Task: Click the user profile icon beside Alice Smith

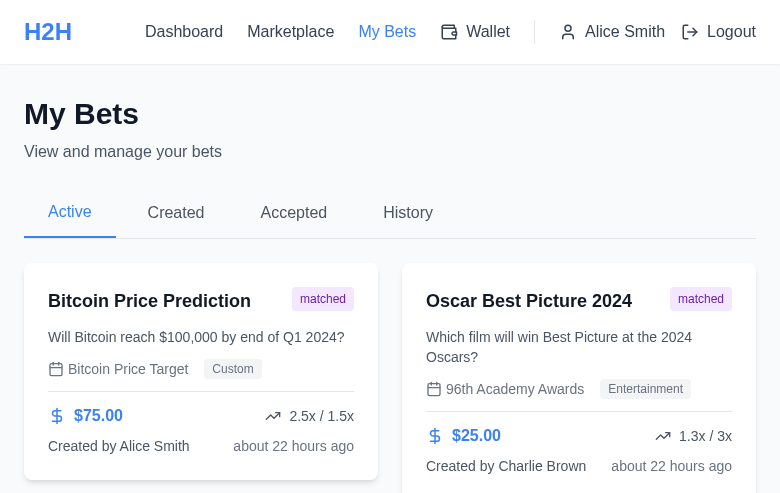Action: point(568,32)
